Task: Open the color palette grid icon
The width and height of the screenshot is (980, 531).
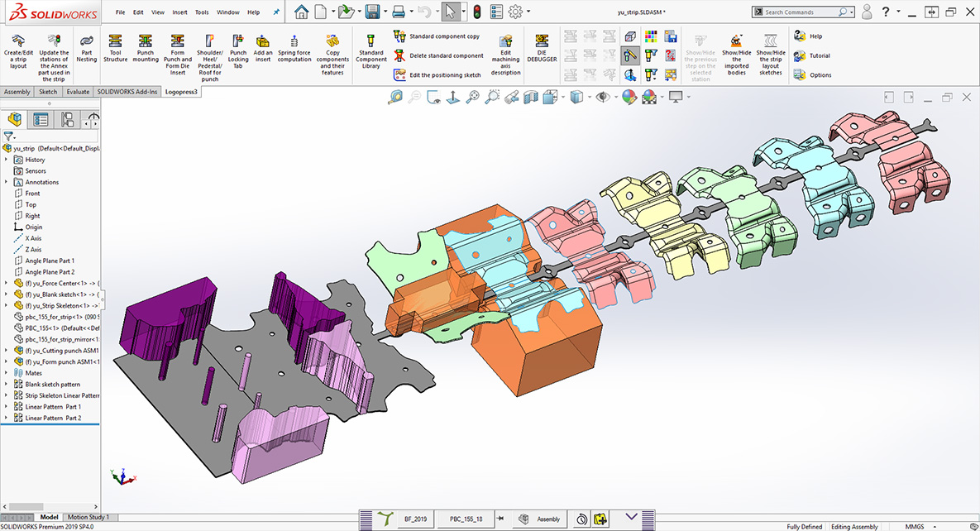Action: click(651, 36)
